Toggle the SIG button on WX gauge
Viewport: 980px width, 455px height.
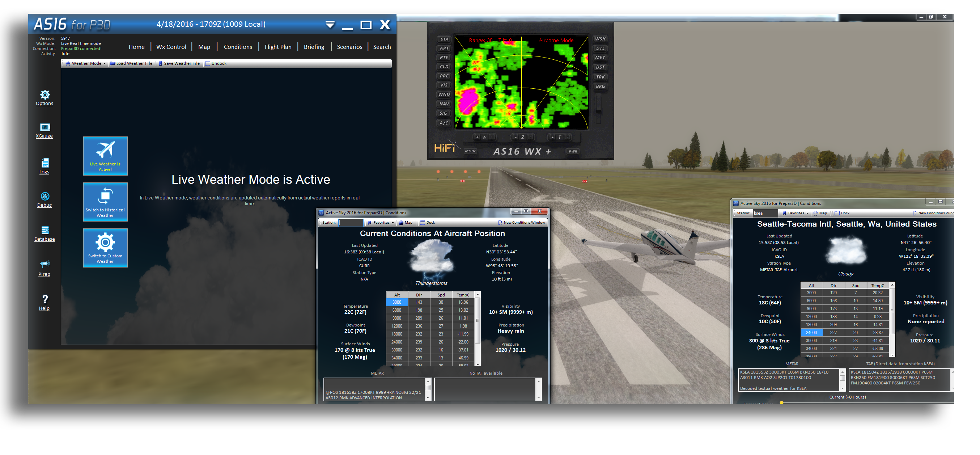[x=444, y=113]
